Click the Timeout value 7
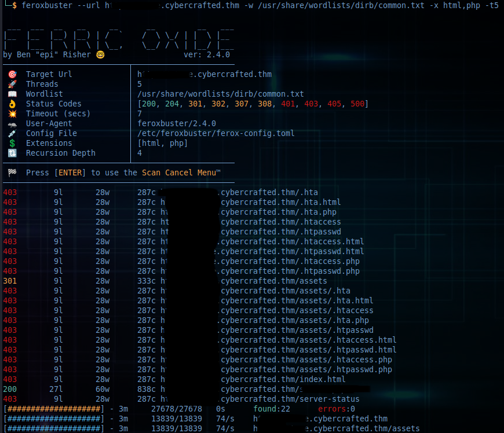 (x=140, y=113)
